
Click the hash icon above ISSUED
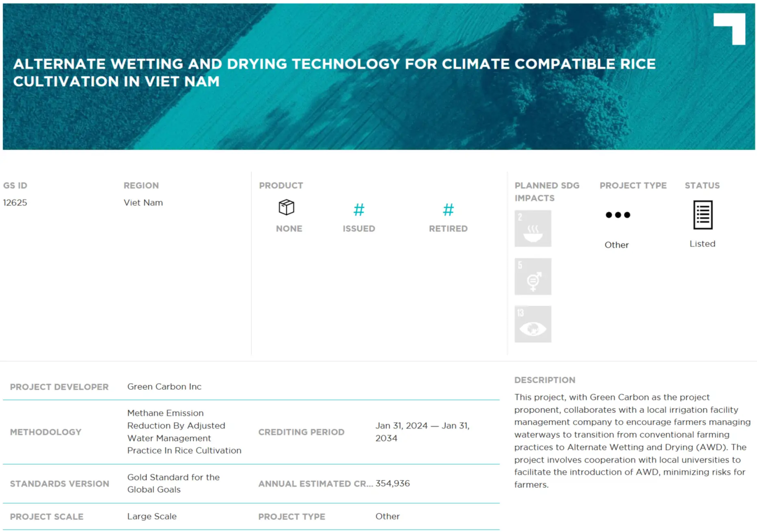pyautogui.click(x=359, y=210)
